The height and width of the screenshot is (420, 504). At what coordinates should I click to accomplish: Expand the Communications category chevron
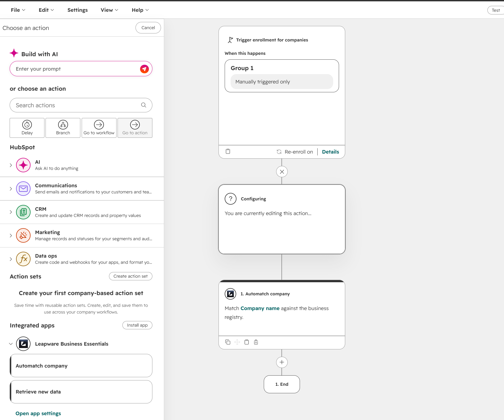(x=11, y=189)
